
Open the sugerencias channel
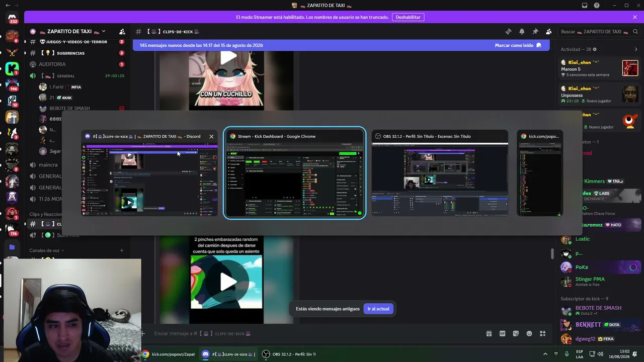[77, 53]
